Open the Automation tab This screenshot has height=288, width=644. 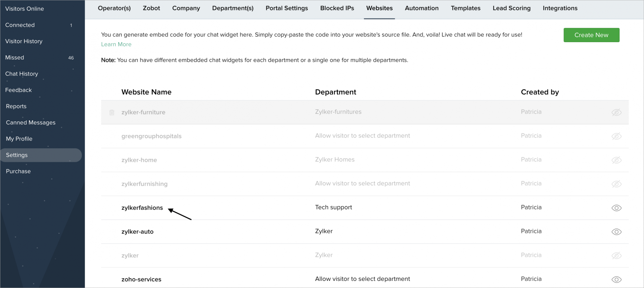point(421,8)
